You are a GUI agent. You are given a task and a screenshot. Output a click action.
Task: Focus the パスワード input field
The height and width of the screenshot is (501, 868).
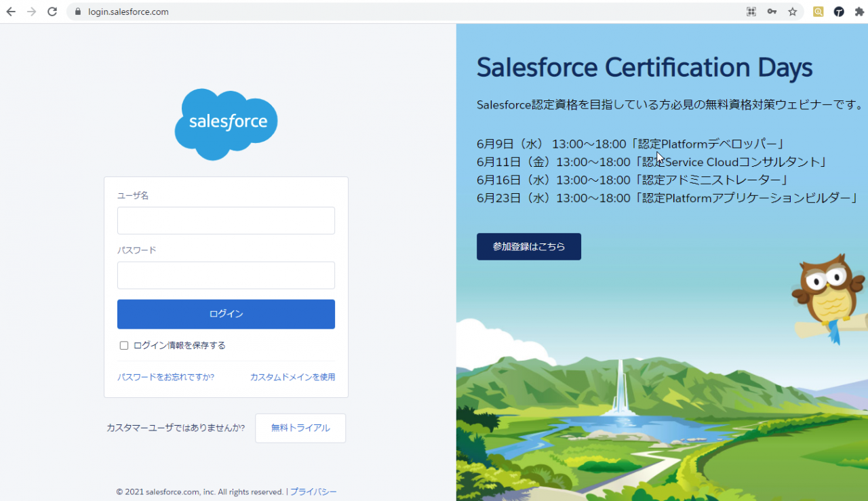pyautogui.click(x=226, y=275)
